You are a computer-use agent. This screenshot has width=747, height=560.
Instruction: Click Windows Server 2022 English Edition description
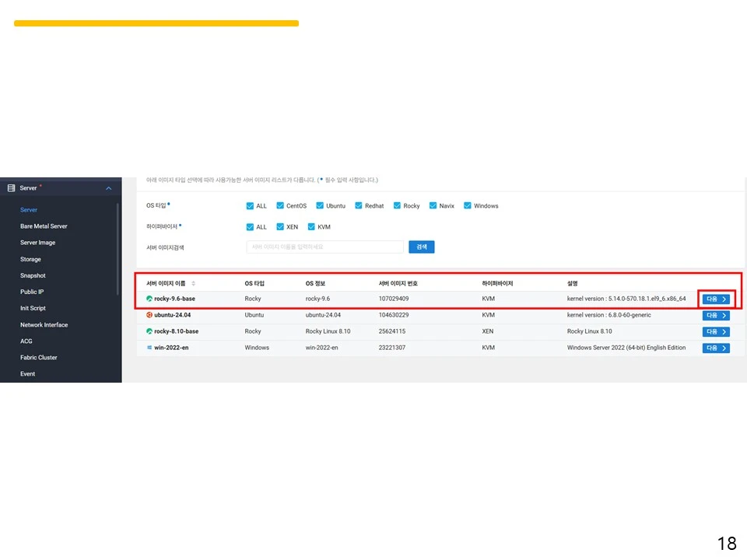[x=626, y=348]
